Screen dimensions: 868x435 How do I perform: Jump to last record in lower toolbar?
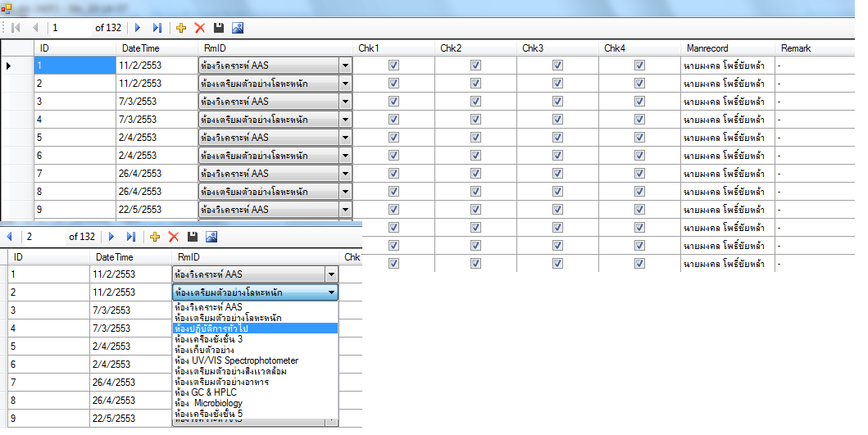(x=131, y=236)
